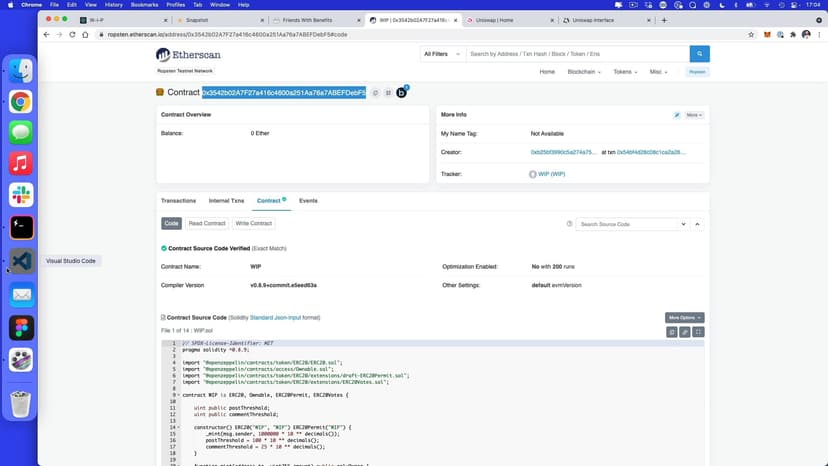Click the Write Contract button
The height and width of the screenshot is (466, 828).
pos(253,224)
